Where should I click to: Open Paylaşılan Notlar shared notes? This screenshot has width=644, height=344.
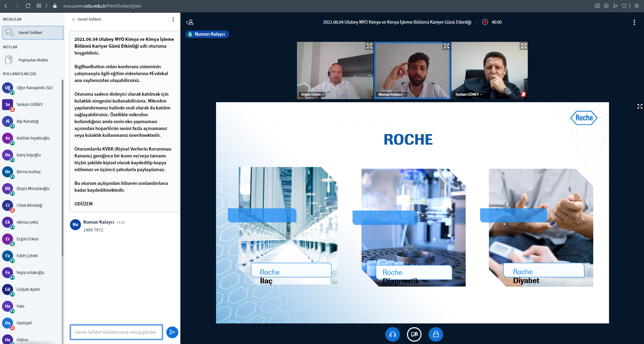[x=33, y=60]
